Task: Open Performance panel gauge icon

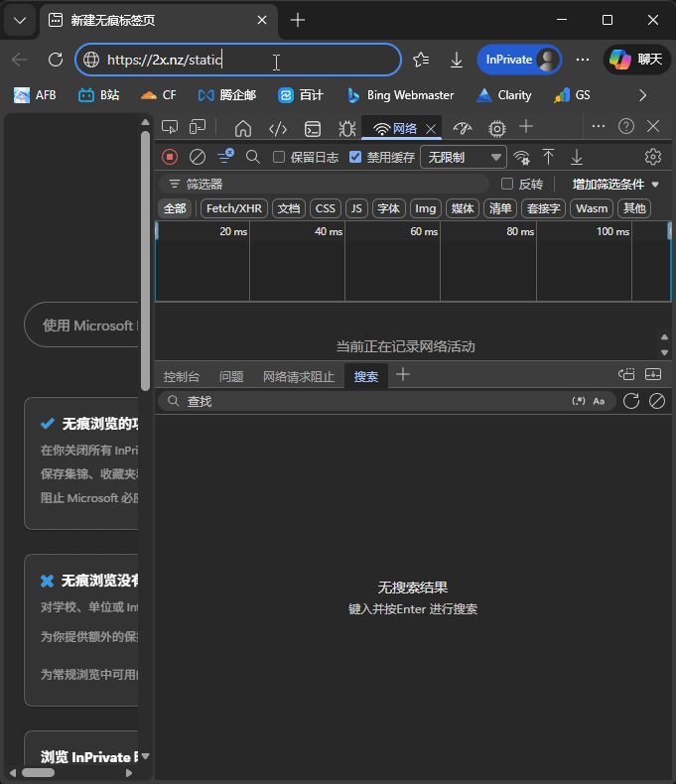Action: click(462, 128)
